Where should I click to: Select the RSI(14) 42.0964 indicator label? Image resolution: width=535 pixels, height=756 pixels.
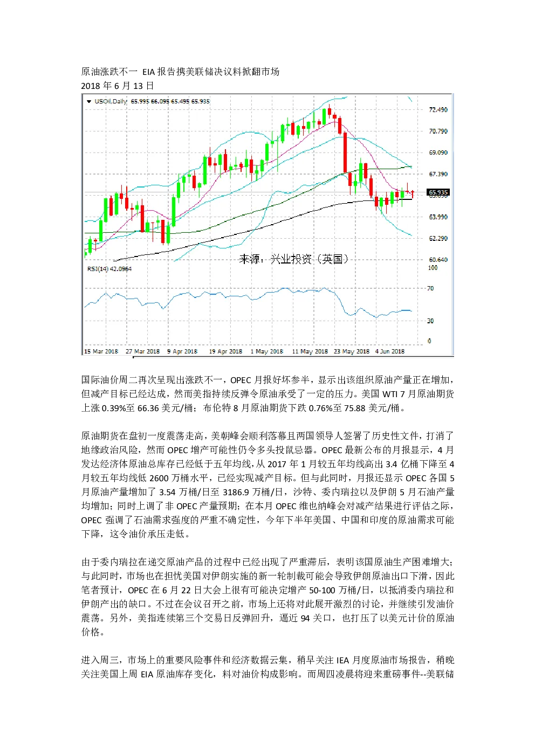(x=109, y=269)
